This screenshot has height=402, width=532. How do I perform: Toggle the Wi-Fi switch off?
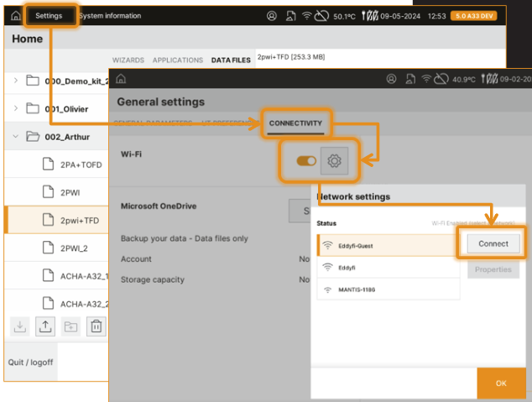tap(306, 160)
